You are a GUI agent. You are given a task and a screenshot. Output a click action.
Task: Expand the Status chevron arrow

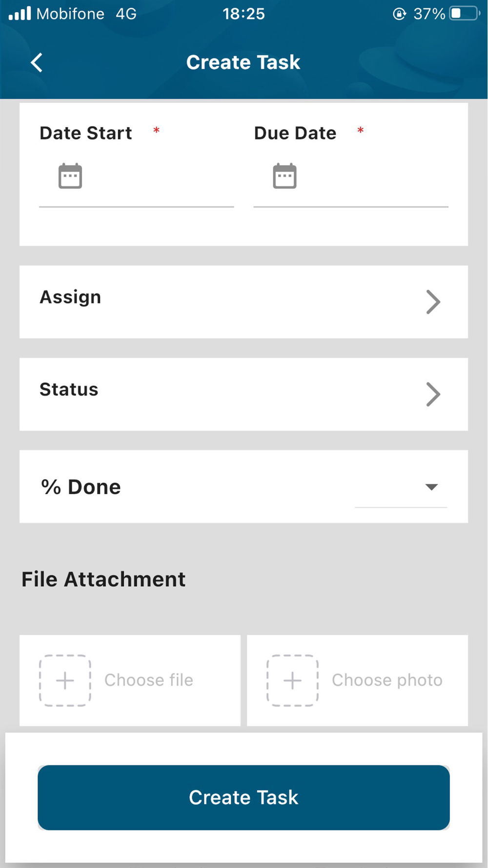tap(433, 394)
